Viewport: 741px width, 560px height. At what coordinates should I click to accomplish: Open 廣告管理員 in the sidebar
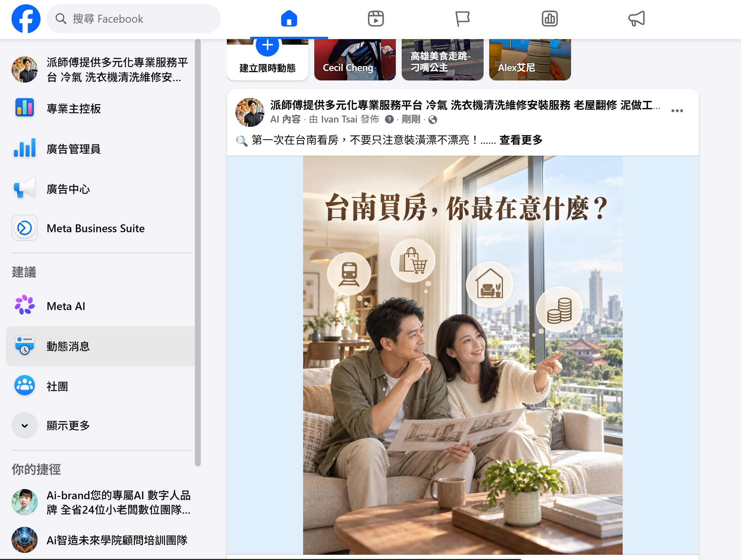(x=100, y=148)
